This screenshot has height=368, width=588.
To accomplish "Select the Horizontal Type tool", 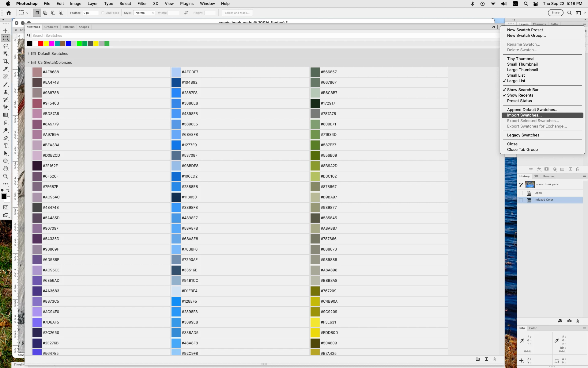I will pyautogui.click(x=6, y=146).
